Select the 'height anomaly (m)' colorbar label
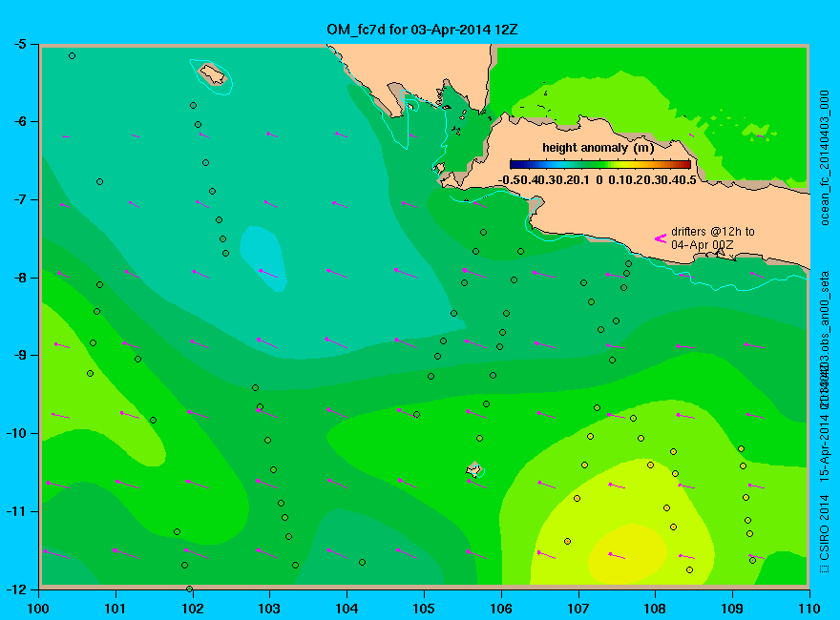The image size is (840, 620). [598, 148]
